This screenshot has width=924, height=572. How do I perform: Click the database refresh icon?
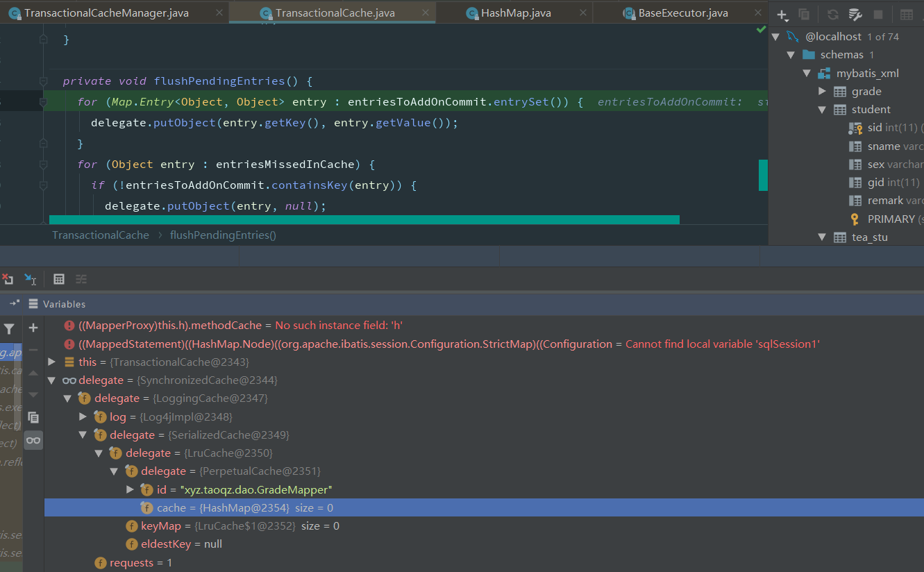pyautogui.click(x=833, y=15)
